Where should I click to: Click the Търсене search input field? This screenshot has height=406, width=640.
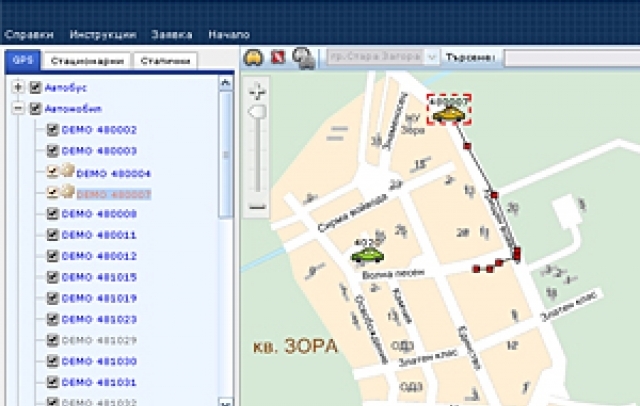(x=570, y=57)
